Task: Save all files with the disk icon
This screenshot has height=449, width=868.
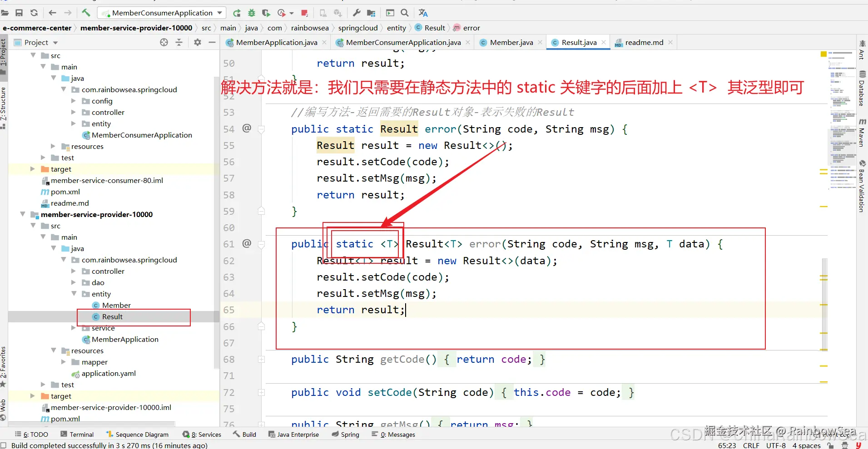Action: click(x=19, y=13)
